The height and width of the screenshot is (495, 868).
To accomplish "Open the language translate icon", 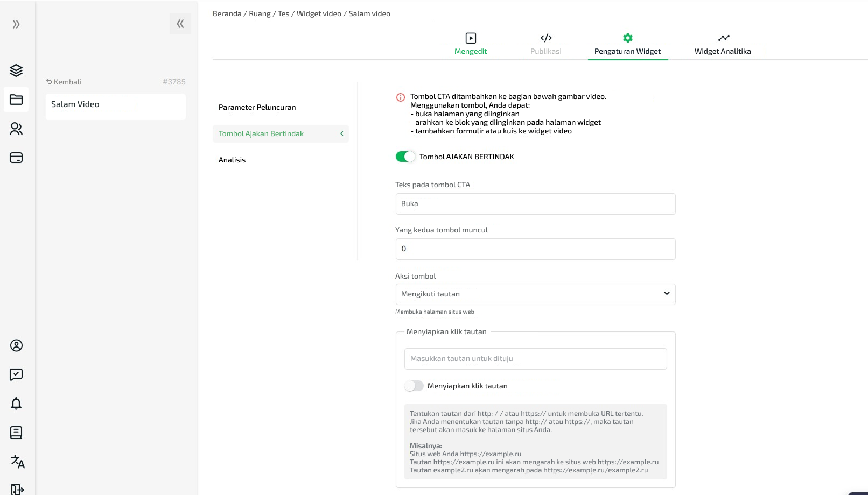I will pos(17,462).
